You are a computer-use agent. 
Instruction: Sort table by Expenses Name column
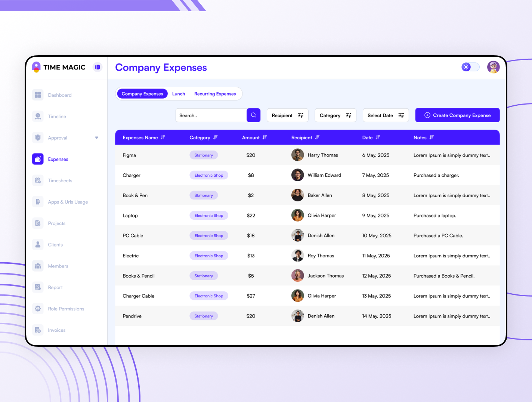pyautogui.click(x=163, y=137)
